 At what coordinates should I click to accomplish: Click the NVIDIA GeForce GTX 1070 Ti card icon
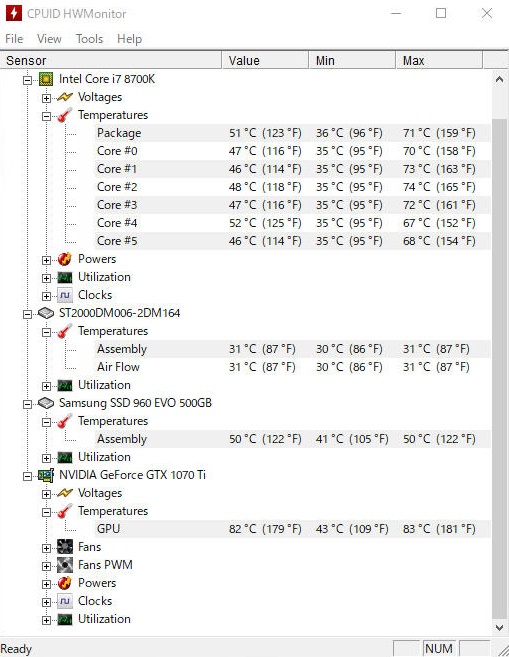pyautogui.click(x=46, y=475)
